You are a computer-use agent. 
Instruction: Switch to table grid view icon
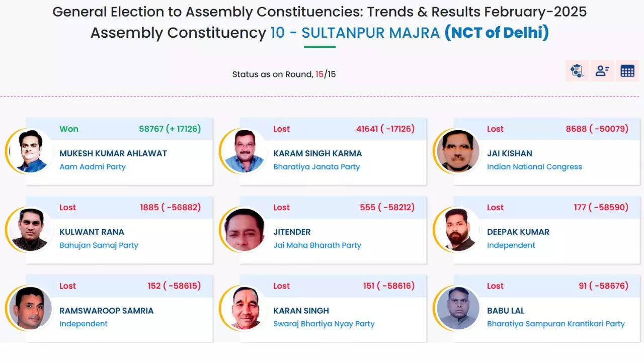pyautogui.click(x=627, y=71)
